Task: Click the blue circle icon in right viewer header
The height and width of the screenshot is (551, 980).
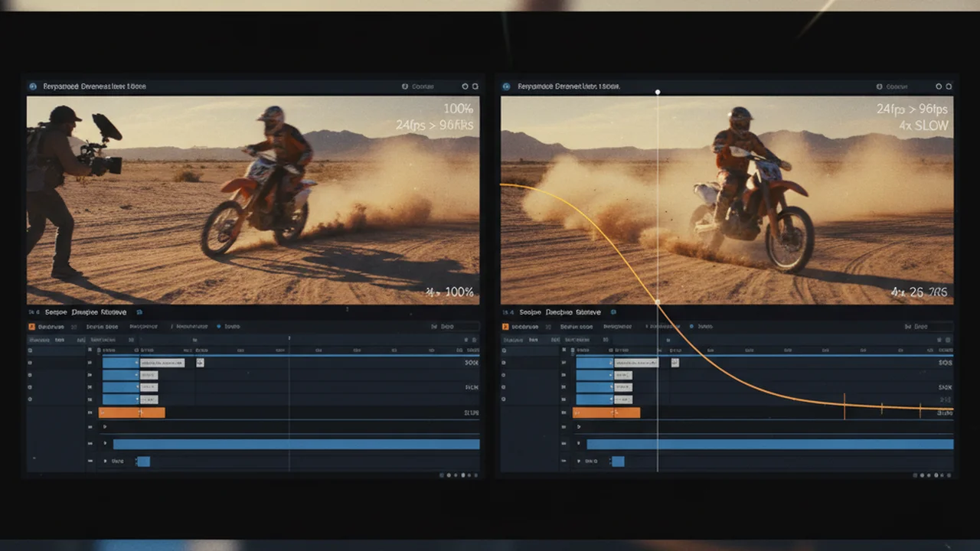Action: [506, 86]
